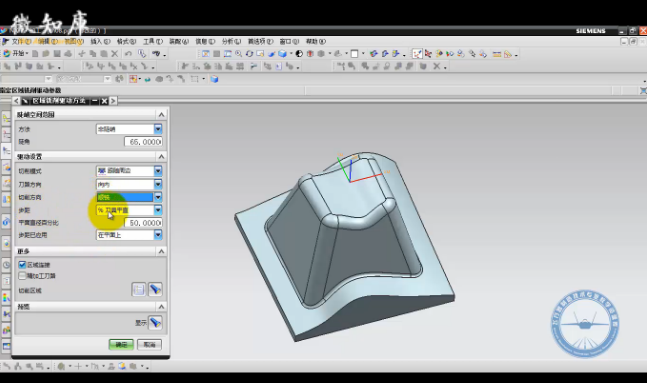
Task: Click the flashlight display icon beside 切削区域
Action: pos(155,289)
